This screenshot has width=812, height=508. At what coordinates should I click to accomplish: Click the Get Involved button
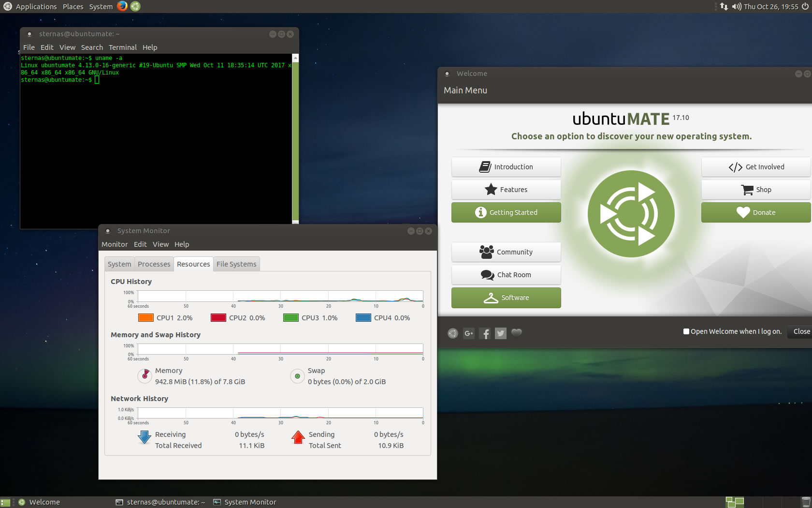point(756,167)
